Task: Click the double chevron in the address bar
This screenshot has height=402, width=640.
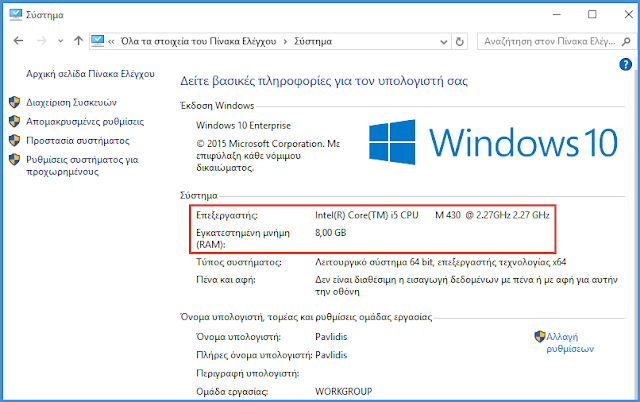Action: (x=111, y=41)
